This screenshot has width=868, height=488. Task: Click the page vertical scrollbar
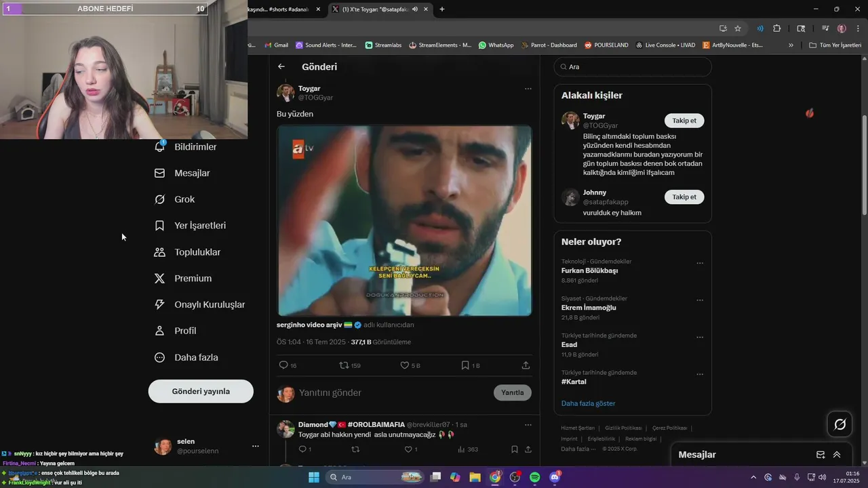(864, 166)
